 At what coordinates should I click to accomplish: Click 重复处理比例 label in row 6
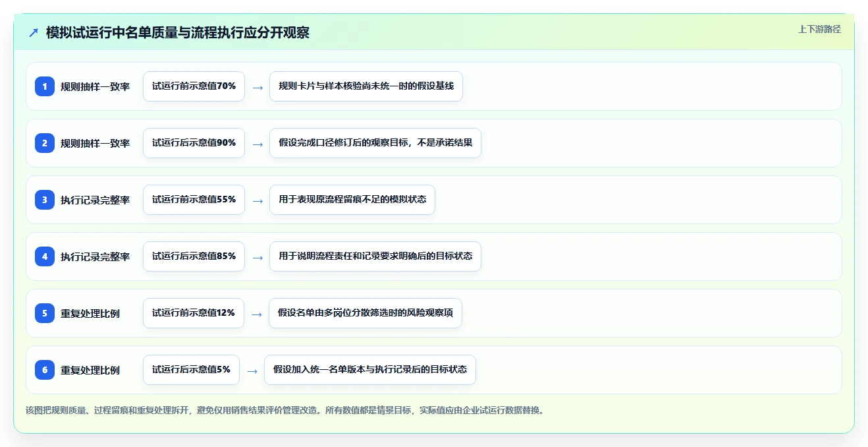(x=90, y=370)
